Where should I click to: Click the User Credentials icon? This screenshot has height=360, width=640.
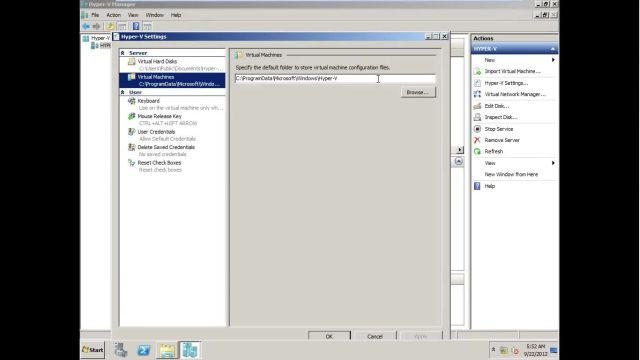coord(131,132)
